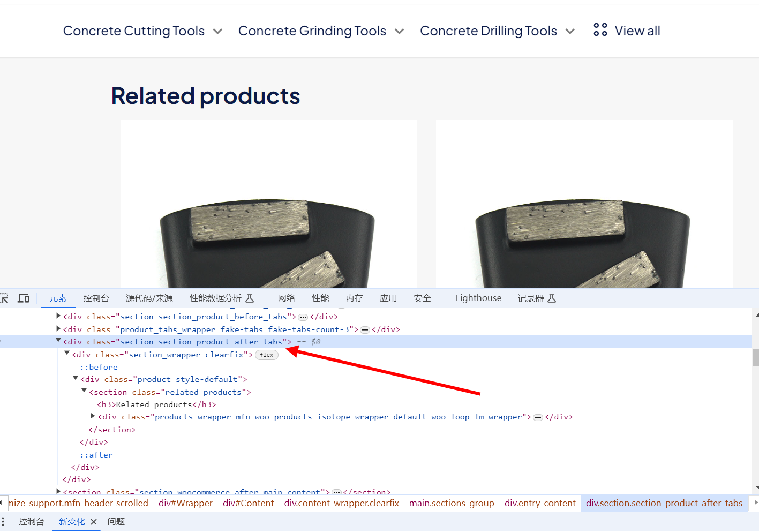Click the ellipsis badge in product_tabs_wrapper row
Image resolution: width=759 pixels, height=532 pixels.
click(365, 330)
